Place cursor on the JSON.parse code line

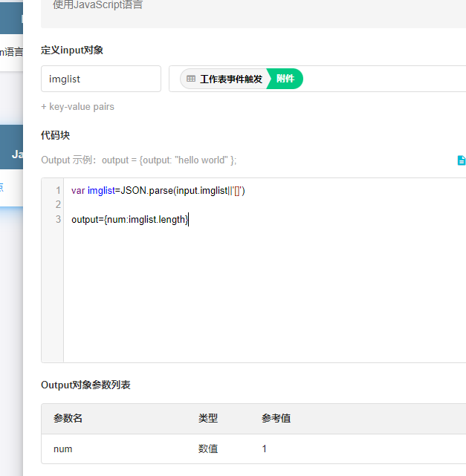(158, 191)
